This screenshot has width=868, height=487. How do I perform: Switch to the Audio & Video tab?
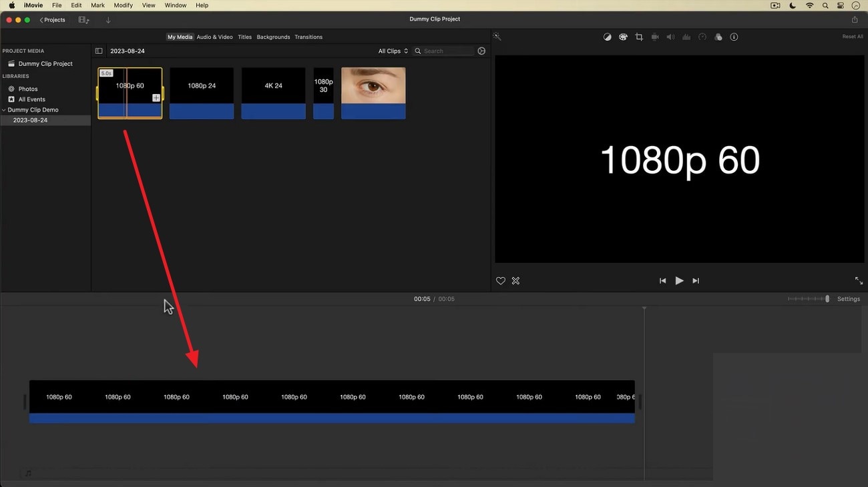(214, 37)
